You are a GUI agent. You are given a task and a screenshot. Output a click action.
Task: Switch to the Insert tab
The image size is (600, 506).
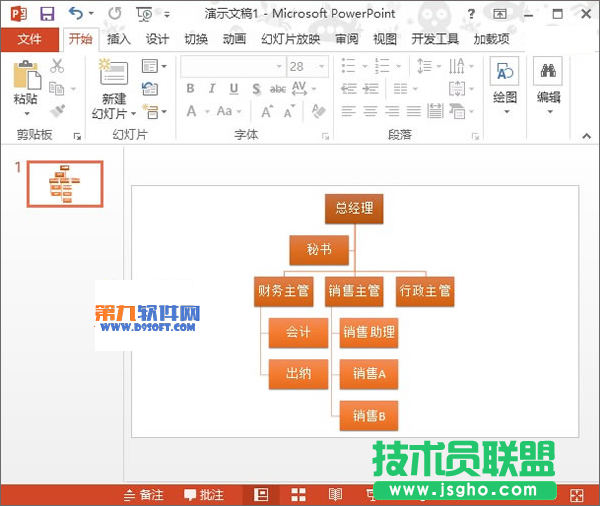coord(119,39)
